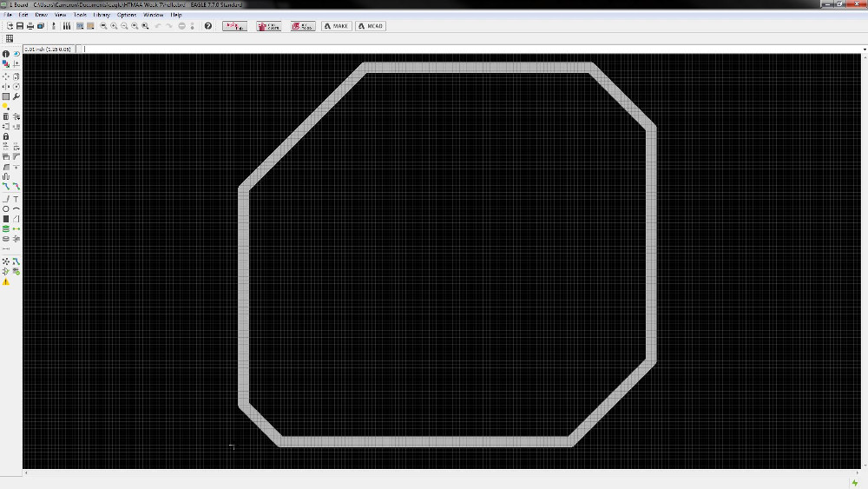
Task: Select the Info tool
Action: point(6,54)
